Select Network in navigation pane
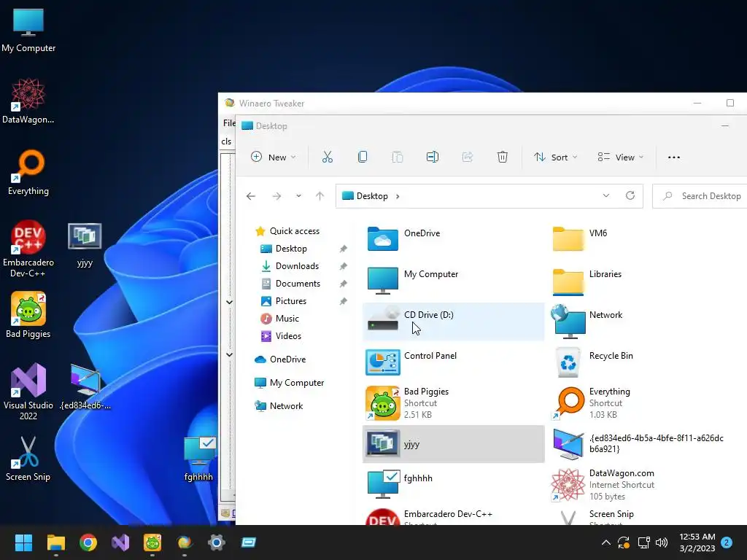Screen dimensions: 747x560 tap(286, 406)
